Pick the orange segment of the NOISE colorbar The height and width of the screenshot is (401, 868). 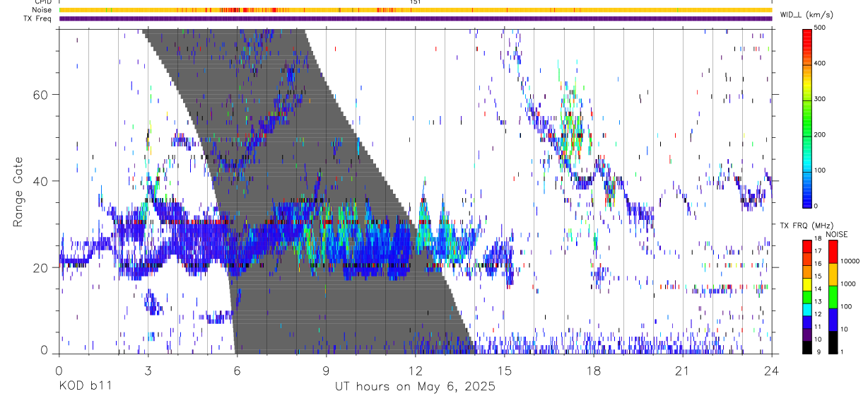(833, 274)
